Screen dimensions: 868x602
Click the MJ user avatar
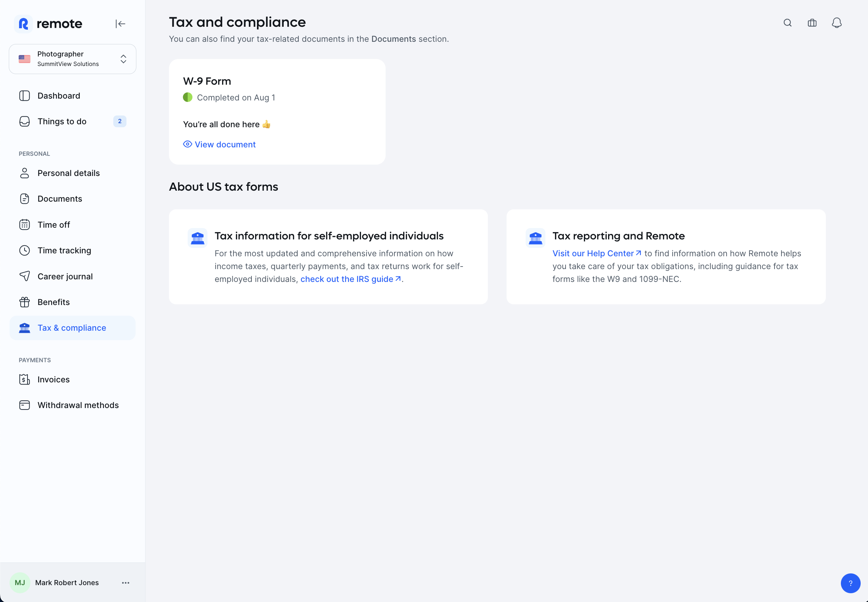[x=20, y=583]
